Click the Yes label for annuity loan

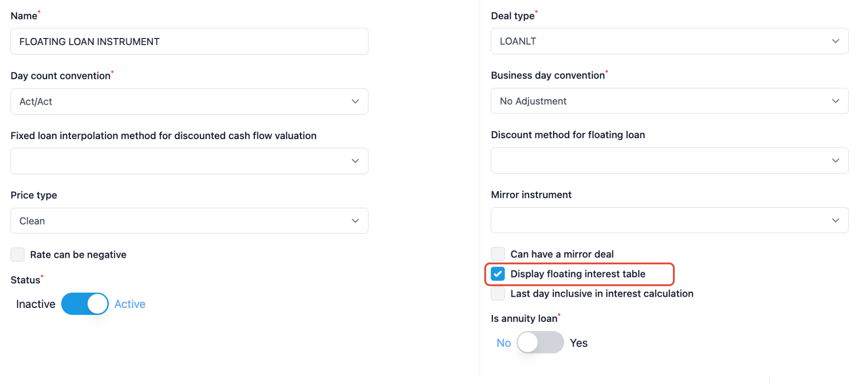pos(578,343)
